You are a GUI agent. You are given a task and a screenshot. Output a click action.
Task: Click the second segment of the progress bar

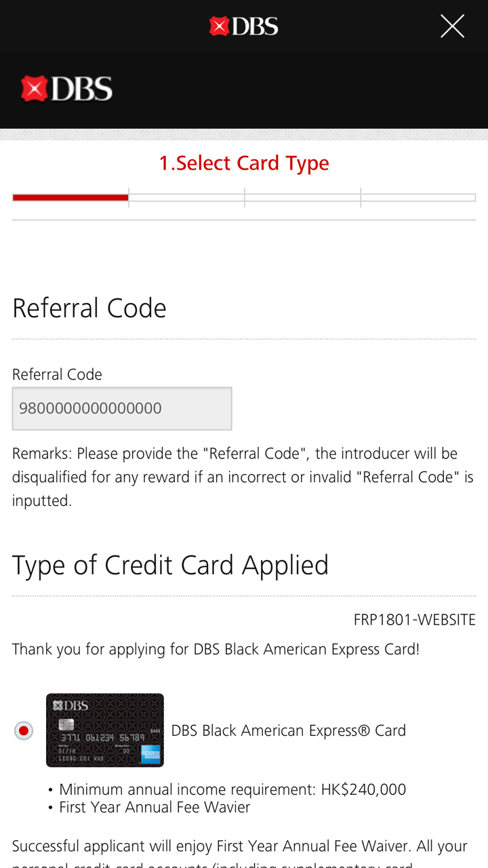click(x=186, y=197)
